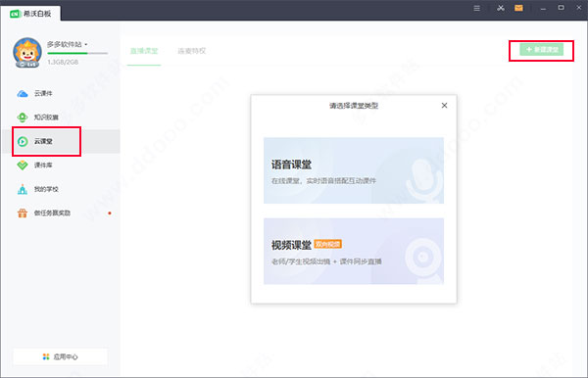The image size is (588, 378).
Task: Switch to the 直播课堂 tab
Action: pos(144,51)
